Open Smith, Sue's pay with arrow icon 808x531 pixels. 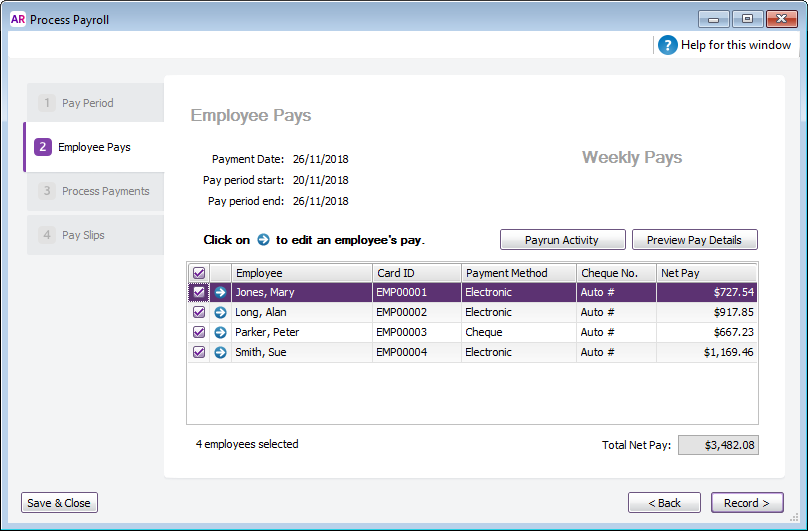220,352
